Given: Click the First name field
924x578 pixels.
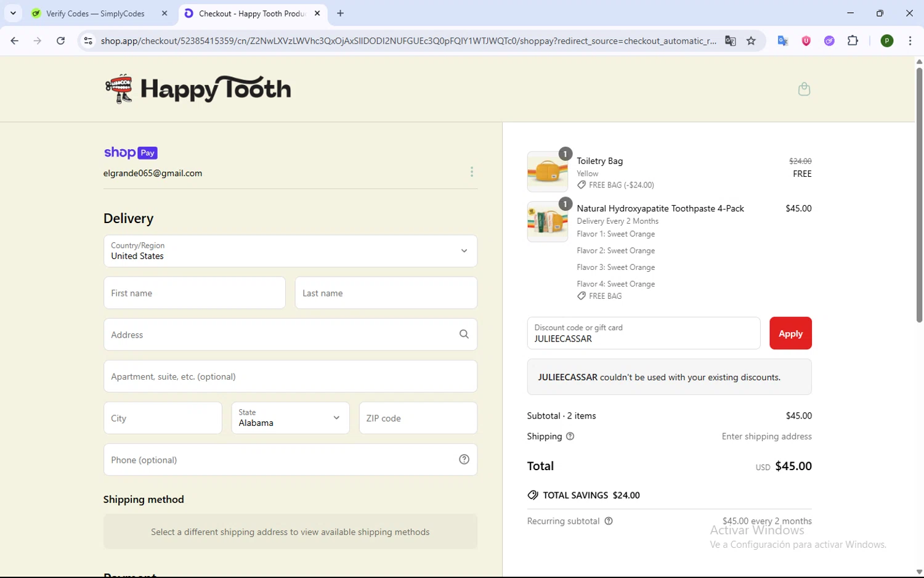Looking at the screenshot, I should coord(195,293).
